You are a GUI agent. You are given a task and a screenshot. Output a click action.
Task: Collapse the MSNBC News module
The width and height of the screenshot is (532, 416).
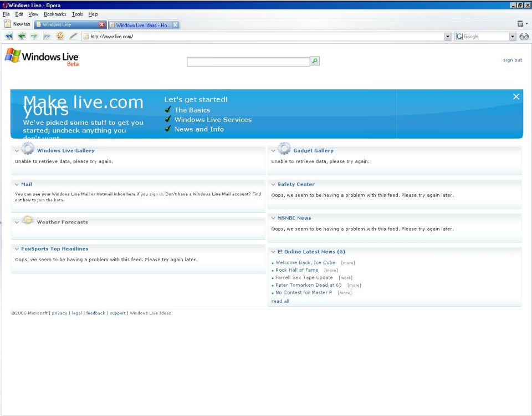[273, 218]
